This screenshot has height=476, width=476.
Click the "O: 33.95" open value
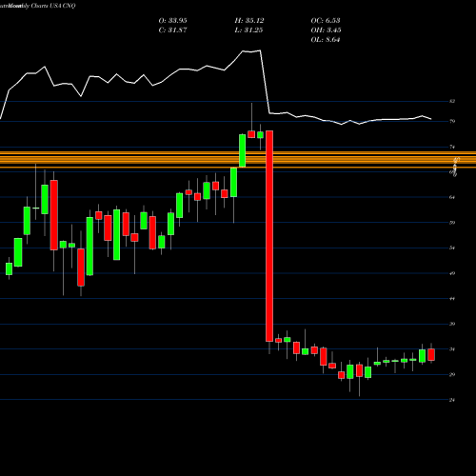point(172,21)
